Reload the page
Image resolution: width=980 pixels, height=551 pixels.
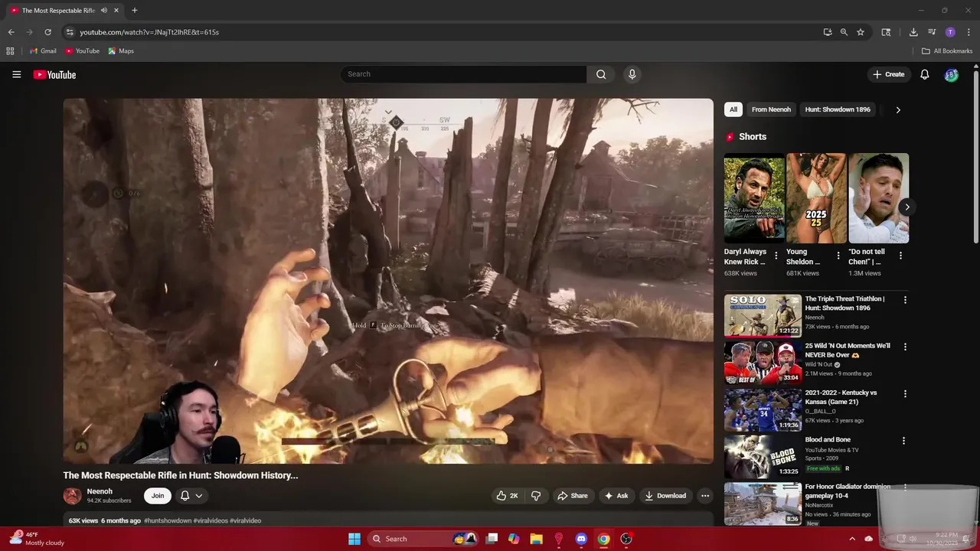pyautogui.click(x=47, y=32)
